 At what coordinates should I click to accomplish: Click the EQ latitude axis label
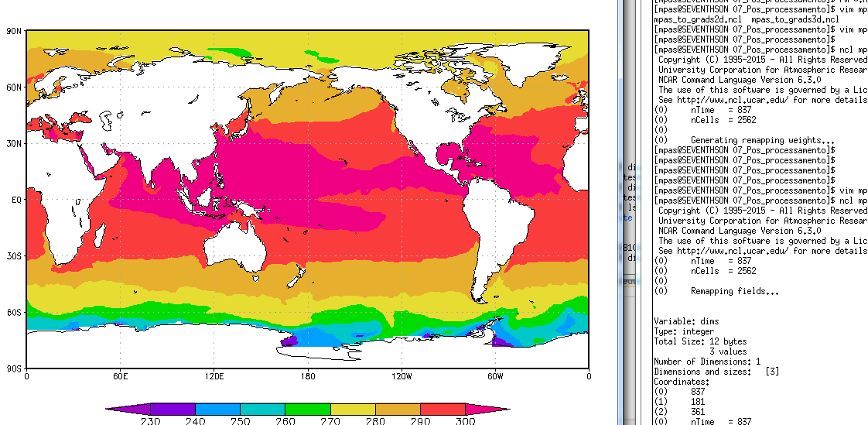(x=13, y=200)
